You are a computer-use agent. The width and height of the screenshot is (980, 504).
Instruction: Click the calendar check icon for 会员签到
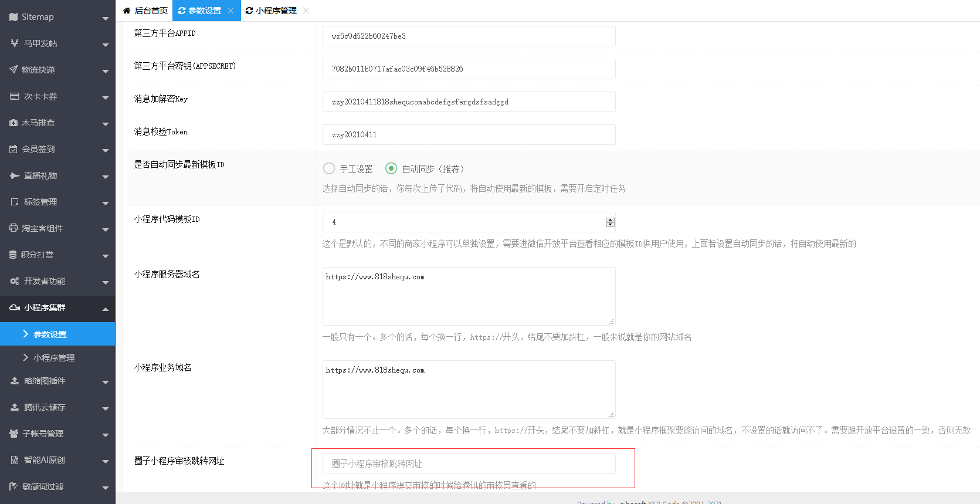pos(14,149)
